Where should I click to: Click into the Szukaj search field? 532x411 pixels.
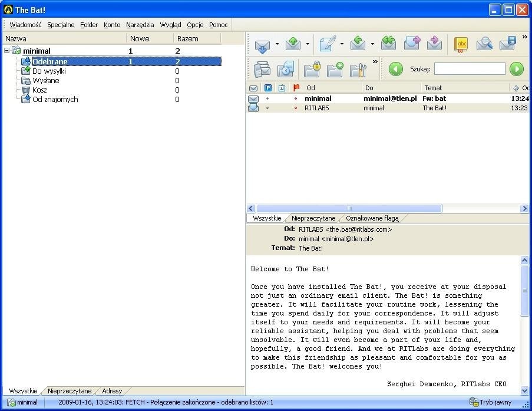click(470, 69)
